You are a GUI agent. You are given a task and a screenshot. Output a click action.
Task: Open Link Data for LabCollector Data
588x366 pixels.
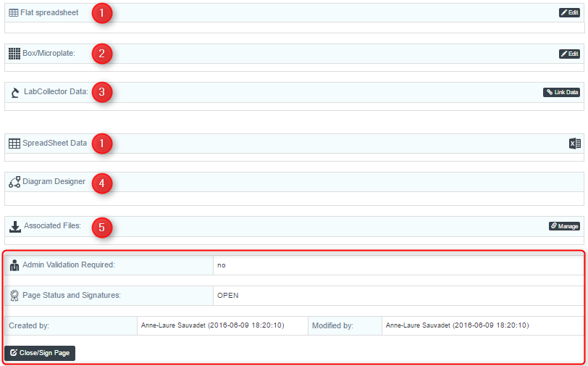(561, 92)
